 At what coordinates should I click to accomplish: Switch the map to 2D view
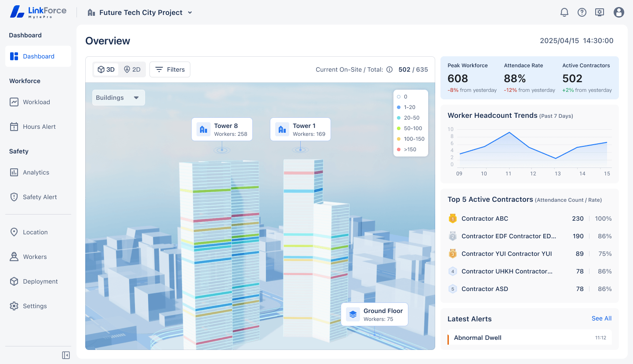coord(132,69)
